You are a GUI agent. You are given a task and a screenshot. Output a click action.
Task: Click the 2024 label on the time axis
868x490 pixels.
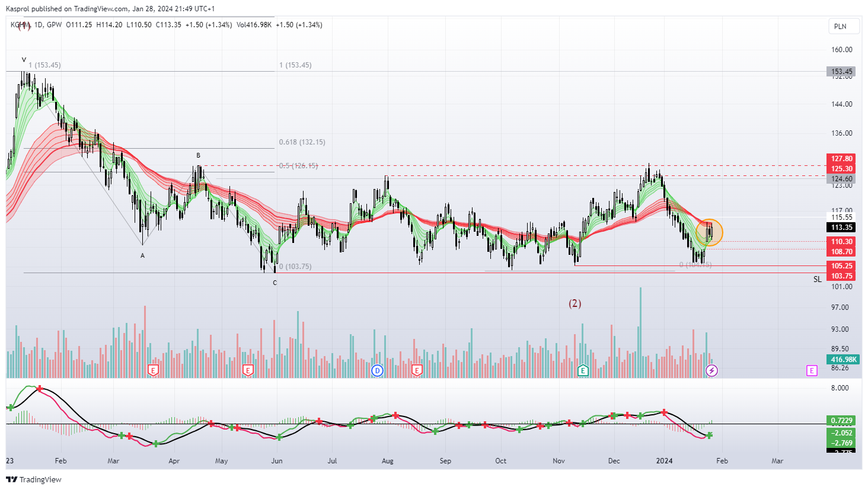(x=664, y=461)
